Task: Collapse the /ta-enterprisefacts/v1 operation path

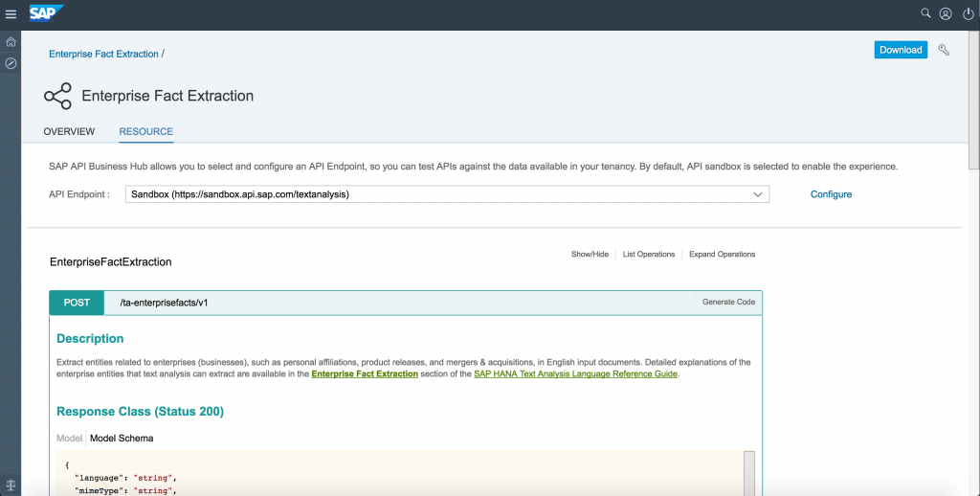Action: [x=164, y=303]
